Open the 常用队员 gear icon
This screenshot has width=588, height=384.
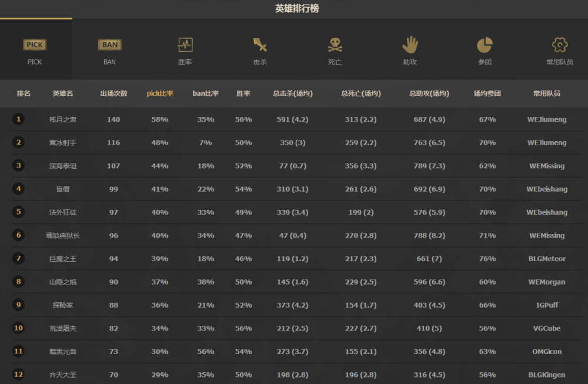point(560,45)
